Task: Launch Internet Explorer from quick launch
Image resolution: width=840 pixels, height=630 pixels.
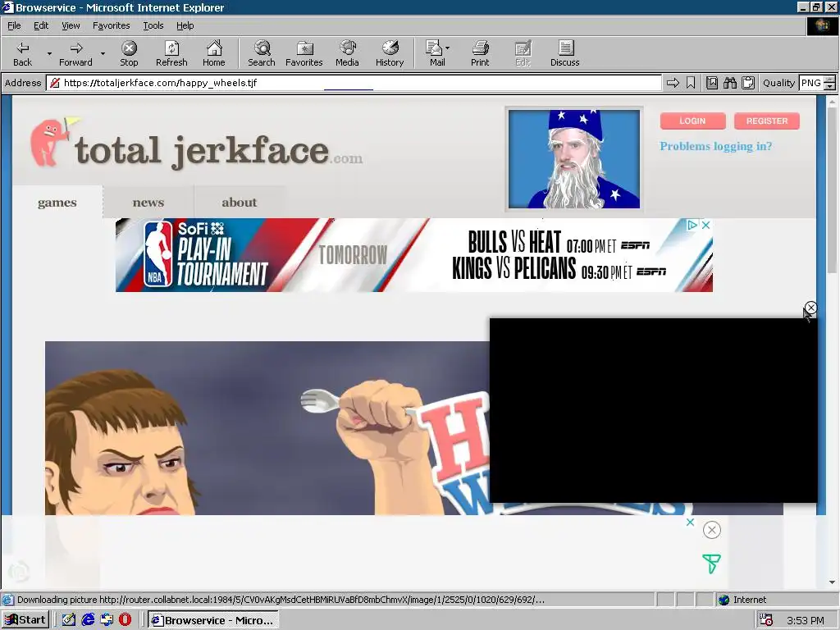Action: [88, 620]
